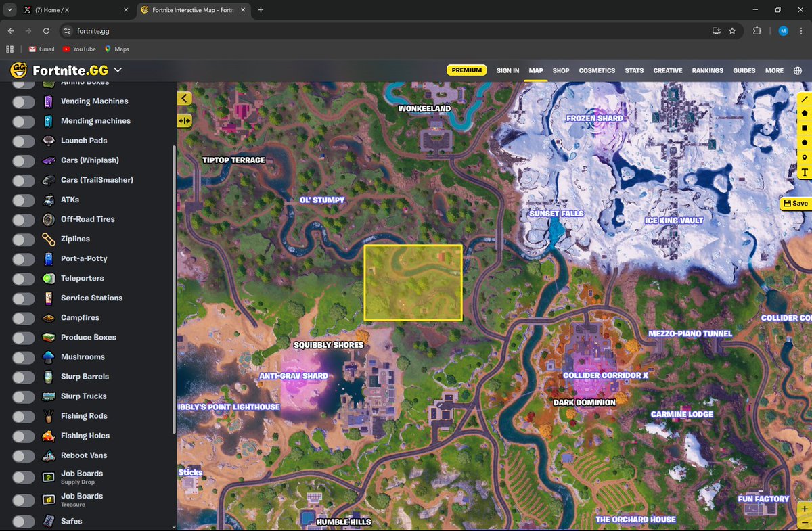The height and width of the screenshot is (531, 812).
Task: Zoom in with the plus button
Action: coord(805,509)
